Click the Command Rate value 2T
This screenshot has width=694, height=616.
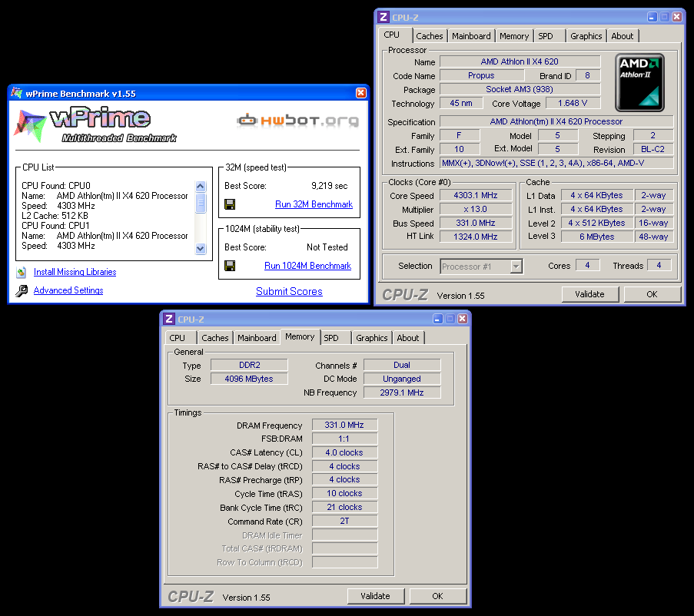tap(344, 521)
